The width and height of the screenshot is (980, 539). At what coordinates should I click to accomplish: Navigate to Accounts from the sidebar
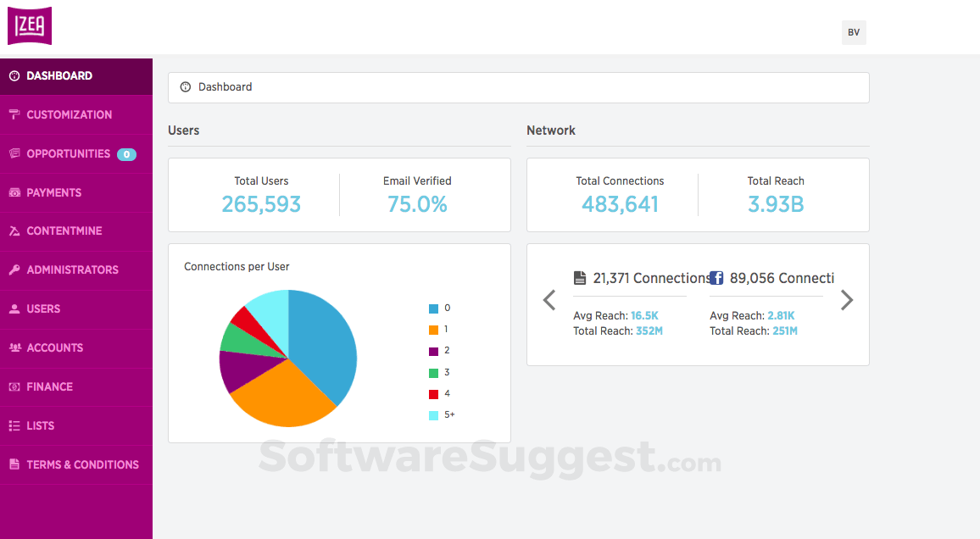click(14, 347)
